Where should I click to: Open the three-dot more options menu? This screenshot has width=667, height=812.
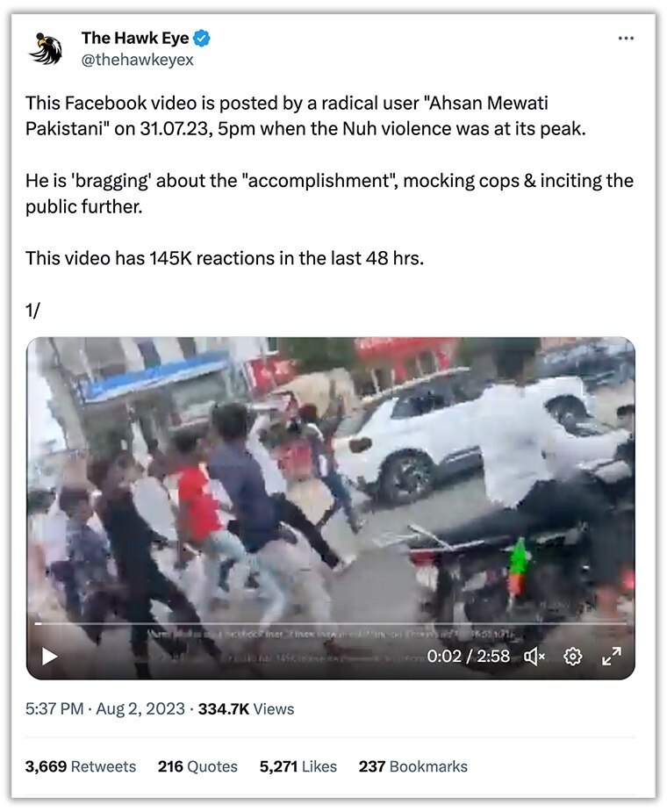coord(626,39)
